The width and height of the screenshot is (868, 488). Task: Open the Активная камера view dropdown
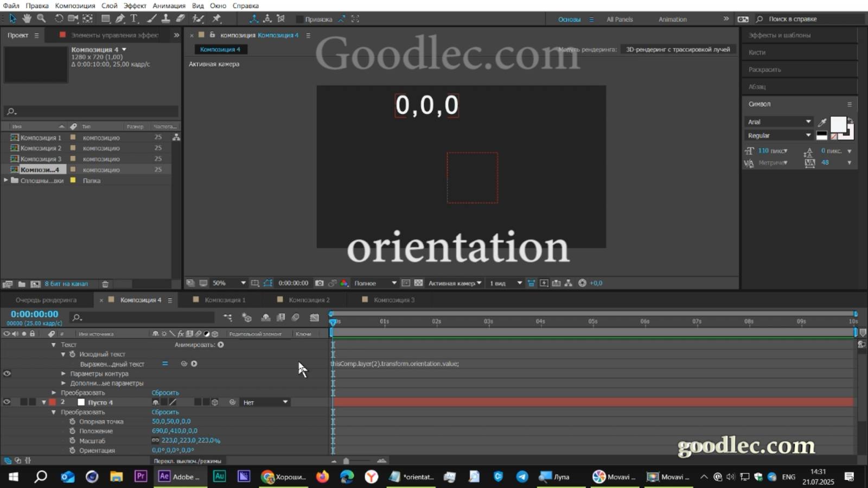click(454, 282)
